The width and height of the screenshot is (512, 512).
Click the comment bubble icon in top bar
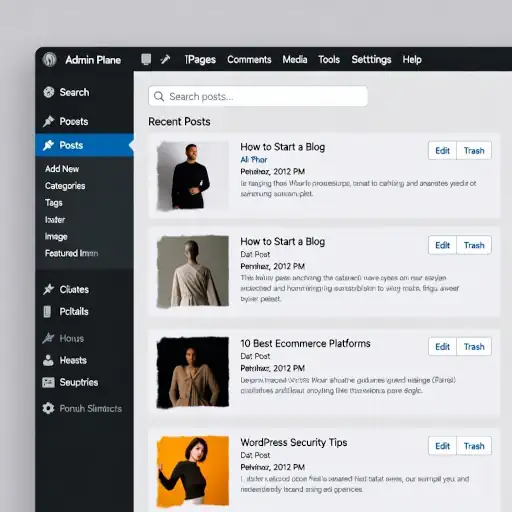click(x=146, y=60)
